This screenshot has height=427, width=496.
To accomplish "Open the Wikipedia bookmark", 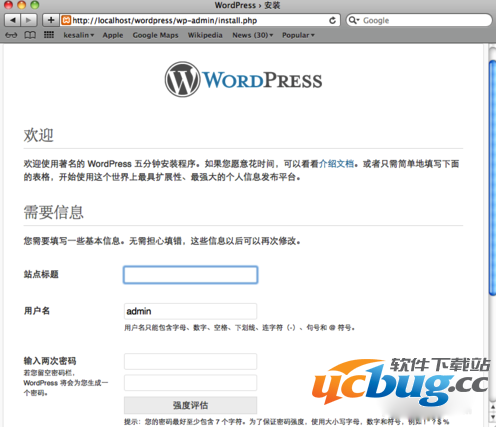I will (x=205, y=35).
